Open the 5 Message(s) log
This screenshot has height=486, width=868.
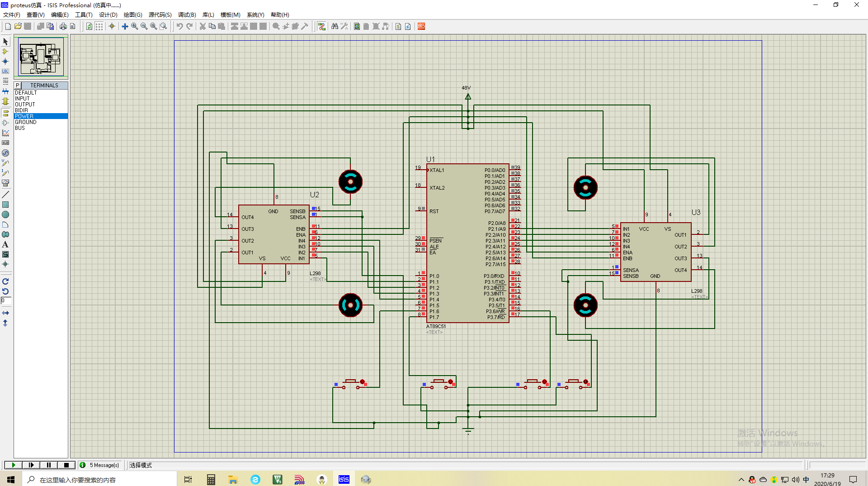(x=99, y=465)
